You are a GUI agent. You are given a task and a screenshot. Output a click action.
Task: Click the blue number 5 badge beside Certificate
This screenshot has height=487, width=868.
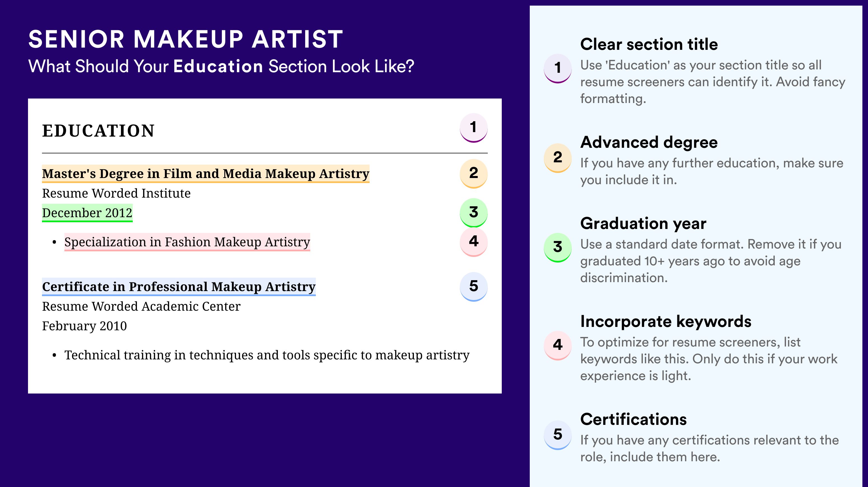pyautogui.click(x=473, y=286)
